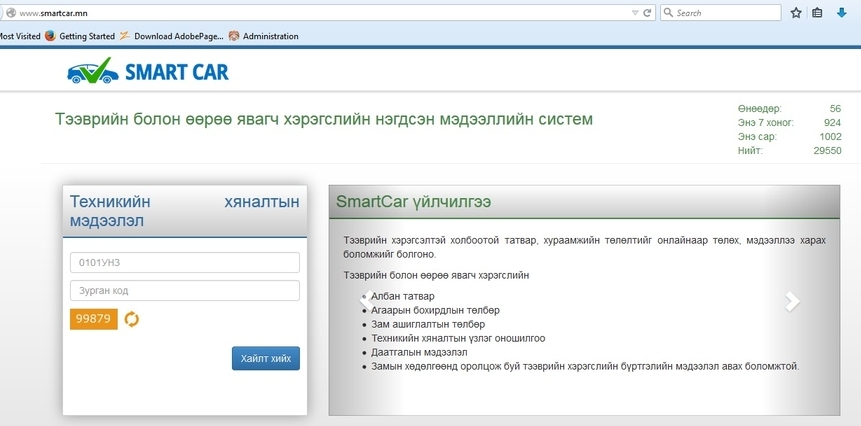Click the search magnifier icon
Viewport: 861px width, 426px height.
coord(668,13)
